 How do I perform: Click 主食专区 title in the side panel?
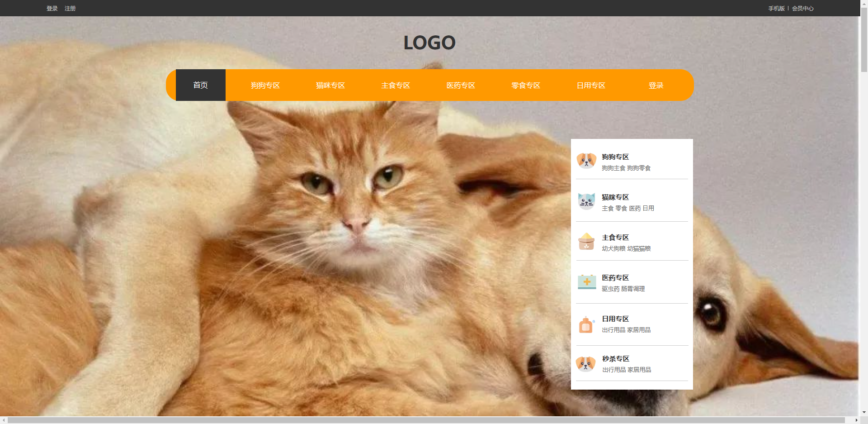[x=615, y=238]
